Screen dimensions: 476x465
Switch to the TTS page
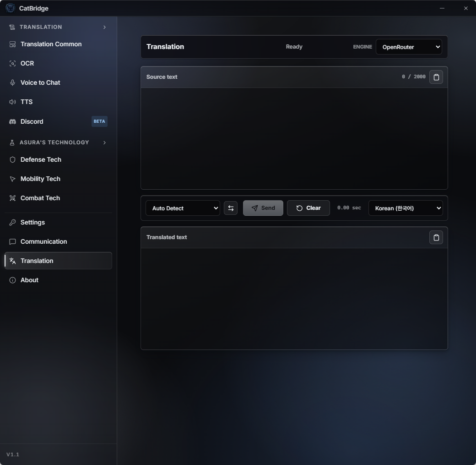58,102
